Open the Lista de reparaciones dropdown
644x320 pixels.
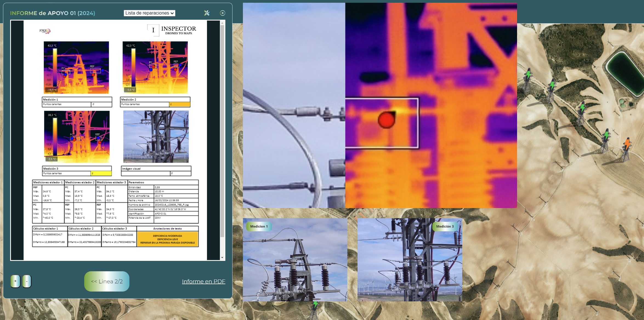(x=149, y=13)
